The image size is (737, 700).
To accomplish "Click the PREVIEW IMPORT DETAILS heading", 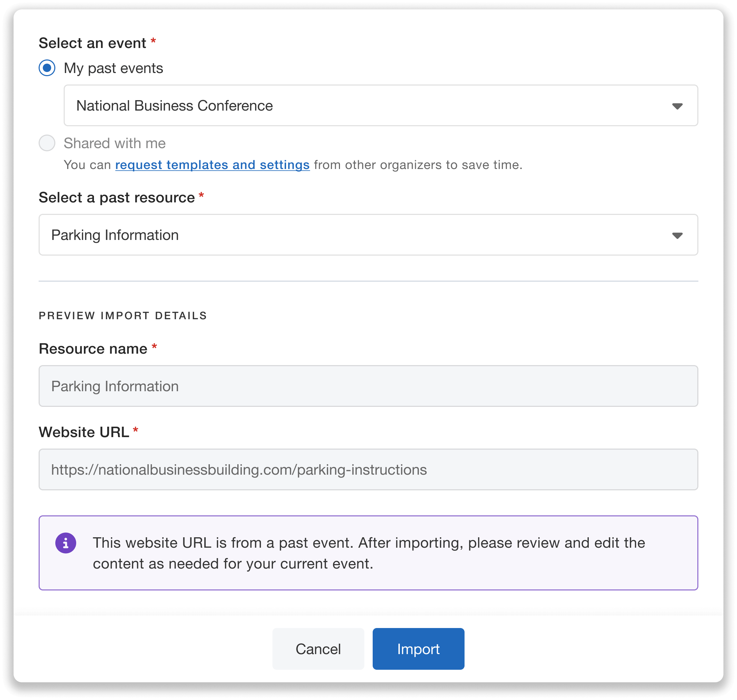I will (x=122, y=315).
